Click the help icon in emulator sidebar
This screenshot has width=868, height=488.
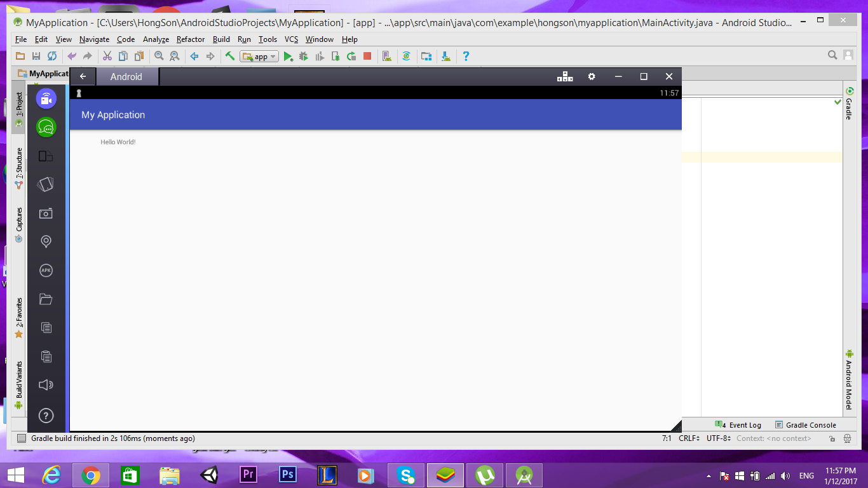(x=46, y=416)
